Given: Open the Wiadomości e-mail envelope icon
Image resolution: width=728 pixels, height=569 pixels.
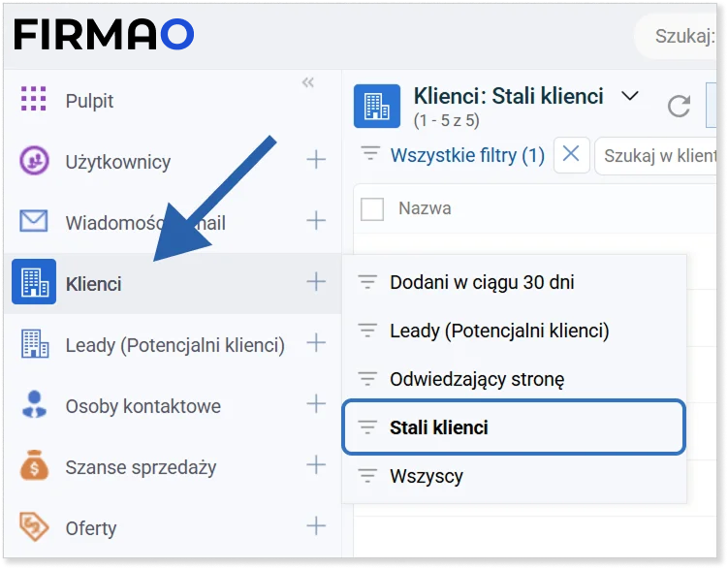Looking at the screenshot, I should (x=34, y=222).
